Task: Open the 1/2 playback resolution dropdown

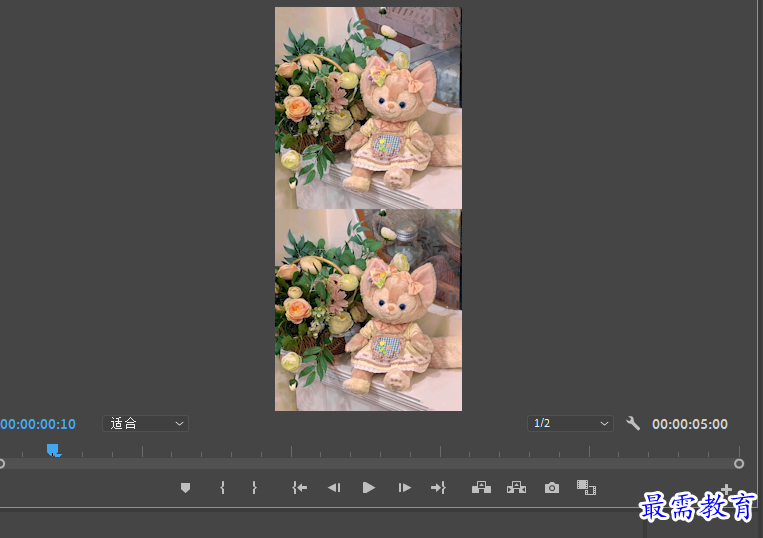Action: (x=570, y=423)
